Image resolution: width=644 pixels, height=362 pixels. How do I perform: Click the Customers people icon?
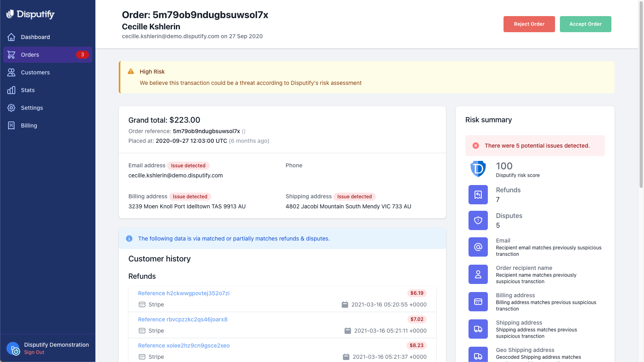pyautogui.click(x=12, y=72)
